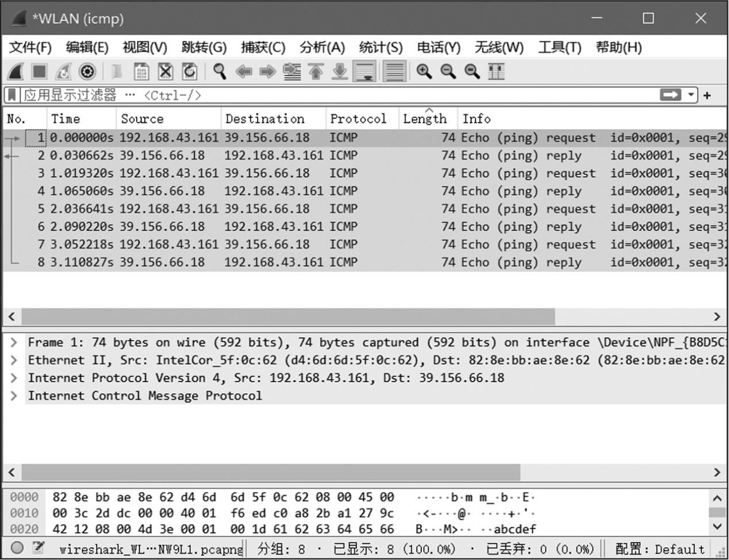Go forward in packet history

(268, 71)
